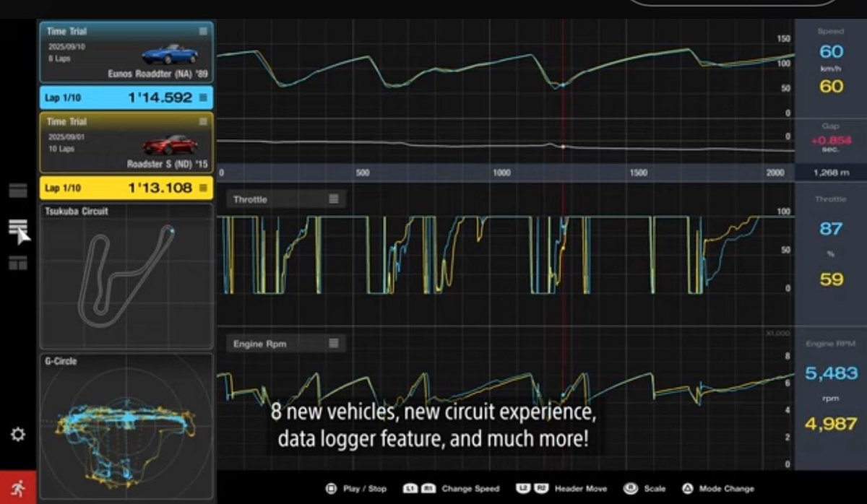Click the 1,268 m distance readout
This screenshot has height=504, width=867.
click(x=831, y=173)
